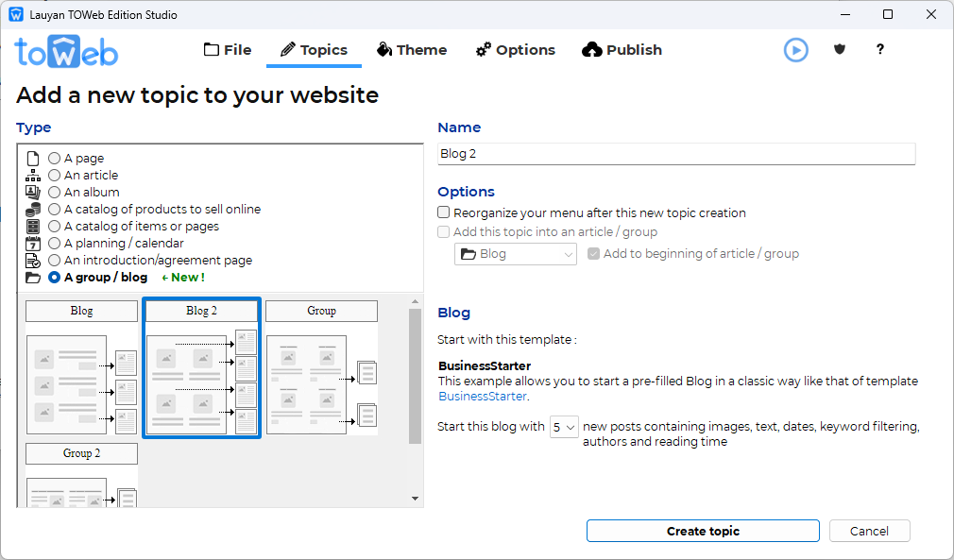The image size is (954, 560).
Task: Click the toWeb logo
Action: [66, 52]
